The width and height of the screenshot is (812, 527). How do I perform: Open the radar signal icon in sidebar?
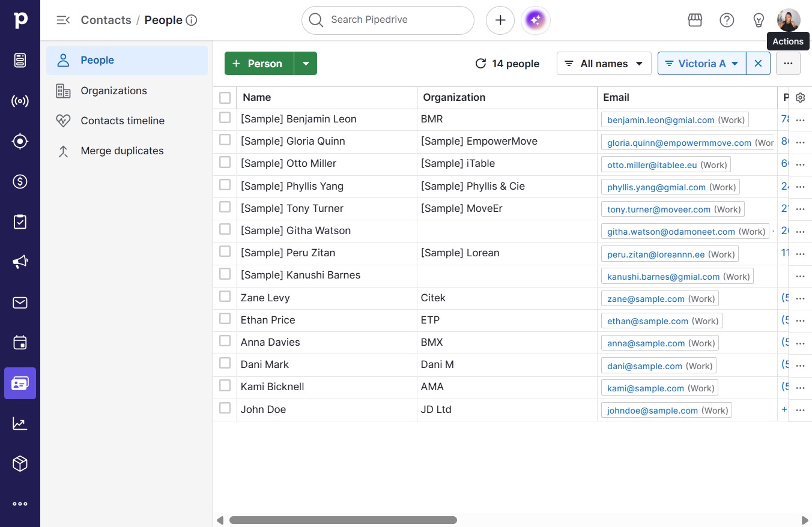pyautogui.click(x=20, y=101)
